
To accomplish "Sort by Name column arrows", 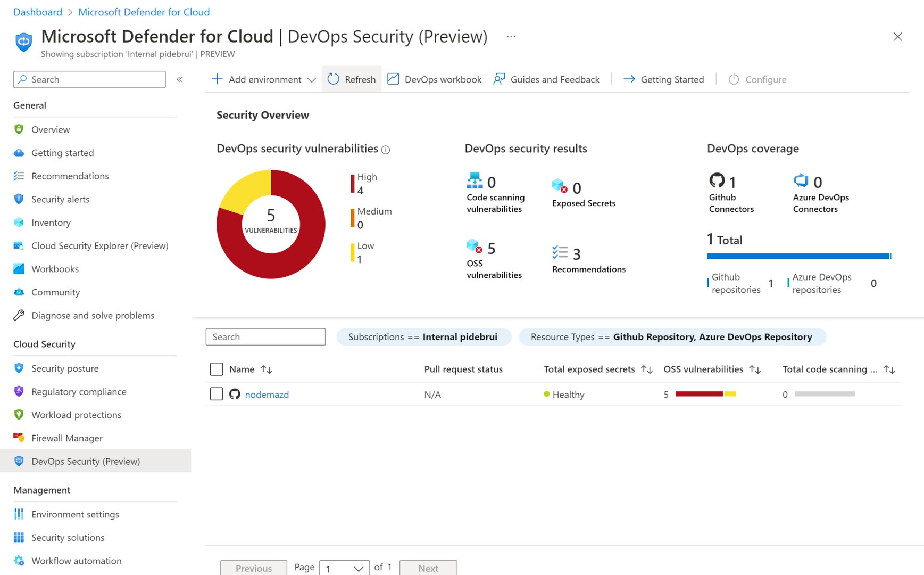I will (x=266, y=369).
